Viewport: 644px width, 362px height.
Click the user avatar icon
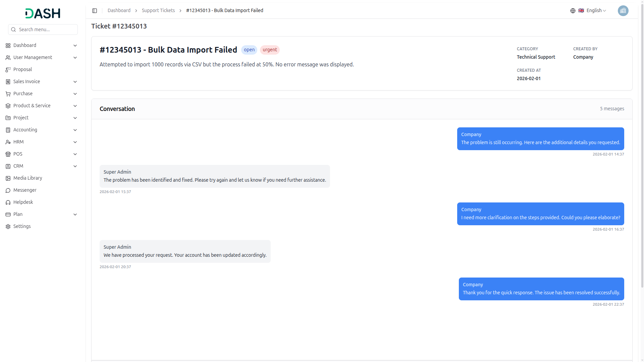[623, 11]
